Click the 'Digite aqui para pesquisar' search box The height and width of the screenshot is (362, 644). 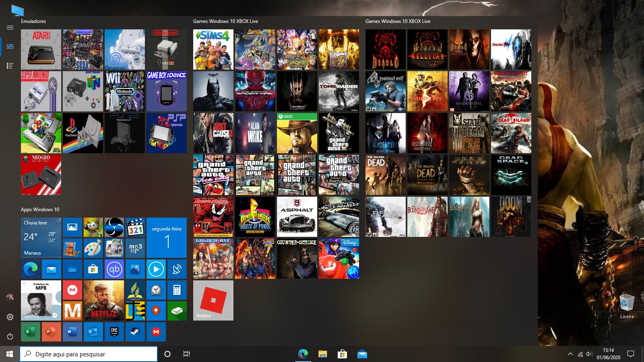click(89, 354)
